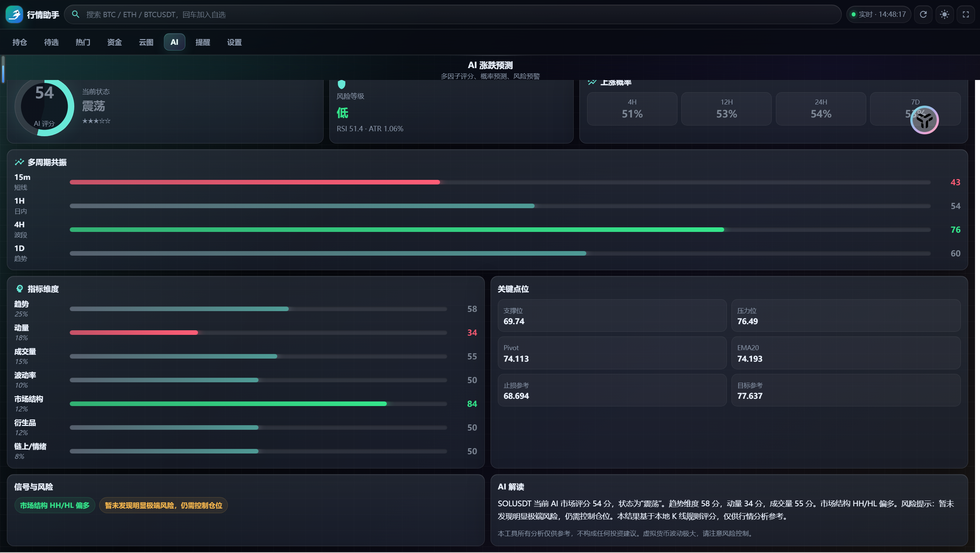The image size is (980, 553).
Task: Click the 4H 波段 resonance progress bar
Action: (x=500, y=230)
